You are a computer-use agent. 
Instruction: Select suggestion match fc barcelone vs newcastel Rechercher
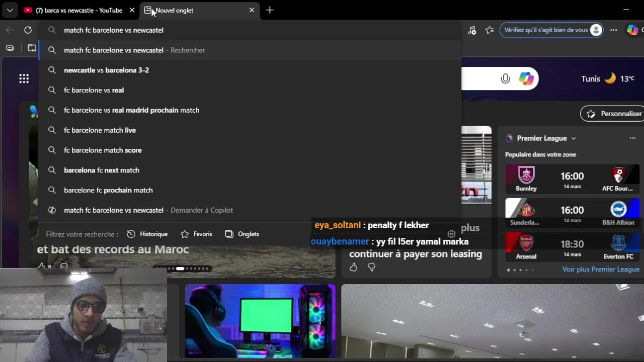250,50
